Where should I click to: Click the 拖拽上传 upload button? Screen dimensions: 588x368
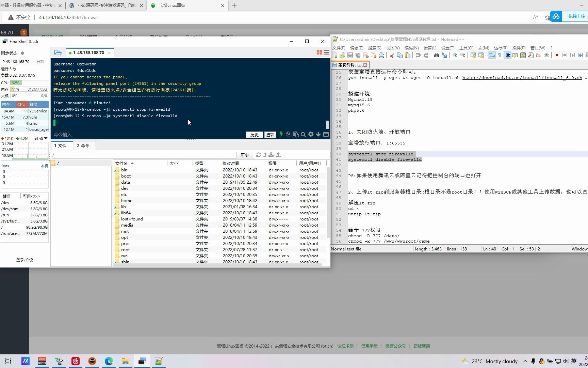pos(569,16)
